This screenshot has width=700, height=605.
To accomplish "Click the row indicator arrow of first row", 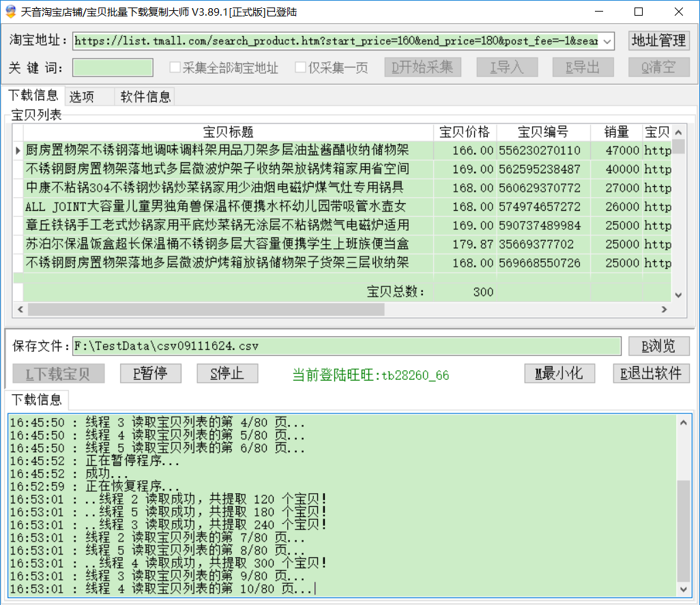I will 18,150.
